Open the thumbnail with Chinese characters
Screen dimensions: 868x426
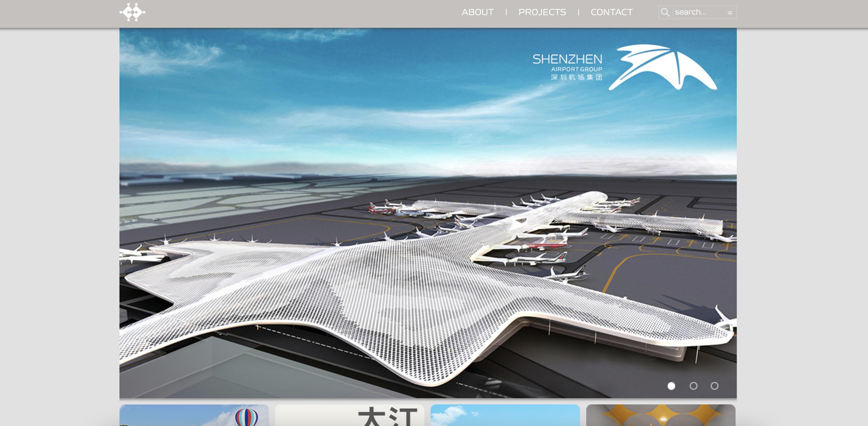click(x=349, y=416)
